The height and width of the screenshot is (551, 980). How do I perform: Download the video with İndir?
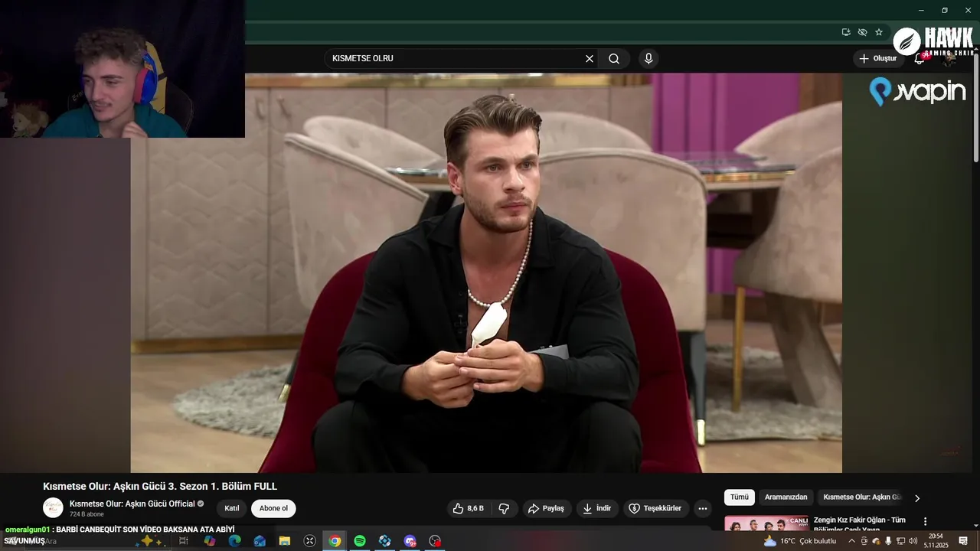click(x=597, y=508)
